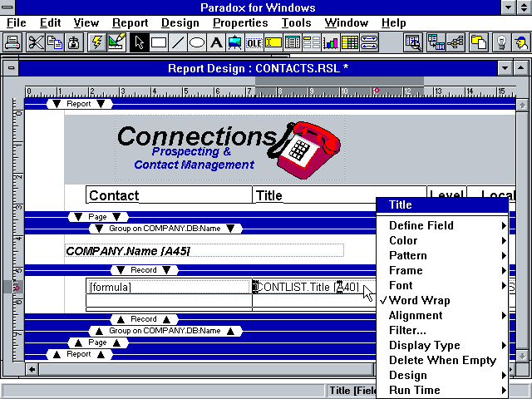
Task: Expand the Display Type submenu
Action: tap(441, 345)
